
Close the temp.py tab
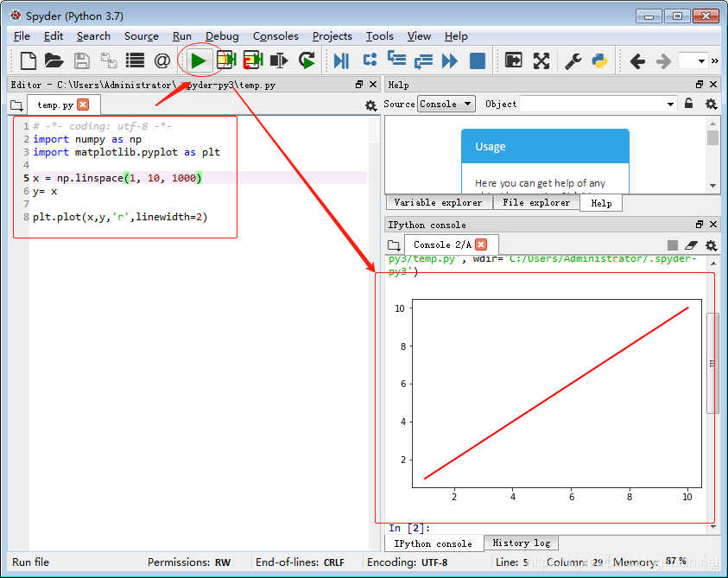[83, 105]
